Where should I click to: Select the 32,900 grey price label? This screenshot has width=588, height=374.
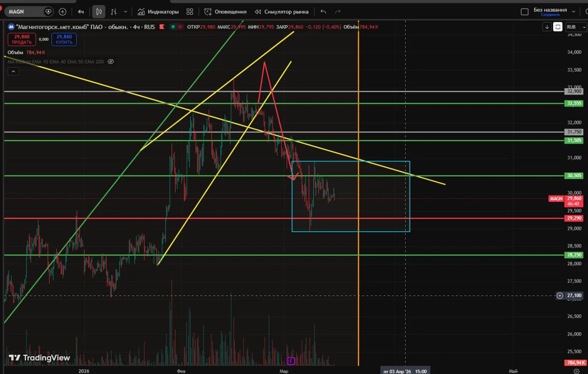pyautogui.click(x=574, y=91)
